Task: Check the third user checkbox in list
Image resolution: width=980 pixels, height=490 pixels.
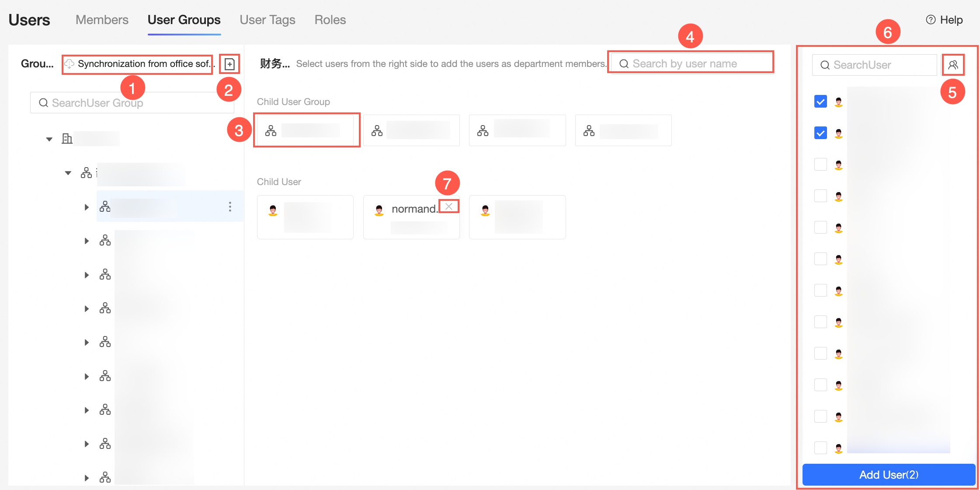Action: coord(820,164)
